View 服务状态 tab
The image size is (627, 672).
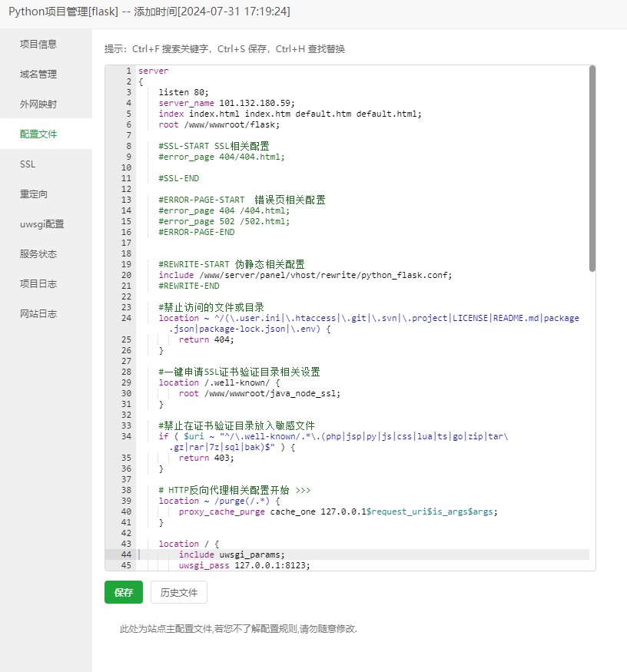(x=38, y=254)
